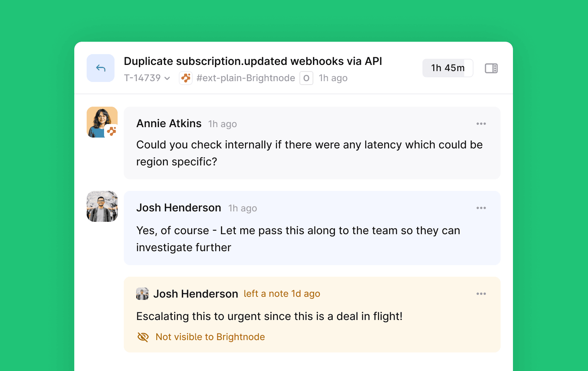Click the "Not visible to Brightnode" label

coord(210,337)
